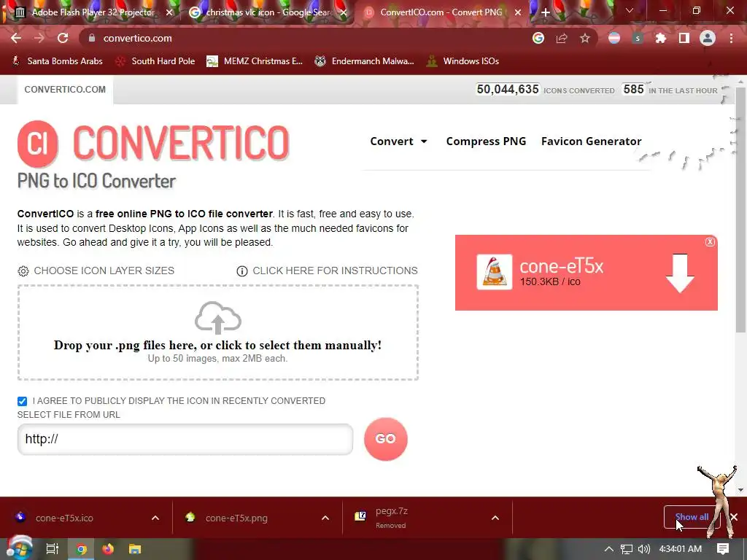Share this page via share icon
The width and height of the screenshot is (747, 560).
pyautogui.click(x=562, y=38)
